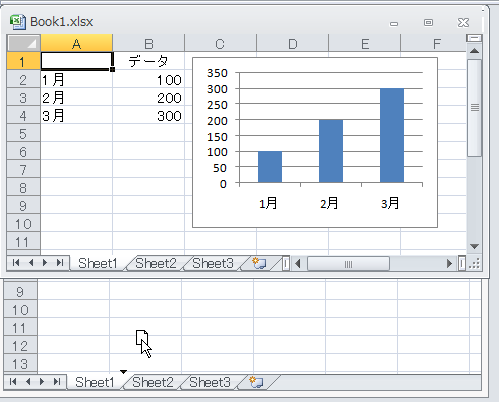Switch to Sheet3 in upper window
499x402 pixels.
click(213, 263)
